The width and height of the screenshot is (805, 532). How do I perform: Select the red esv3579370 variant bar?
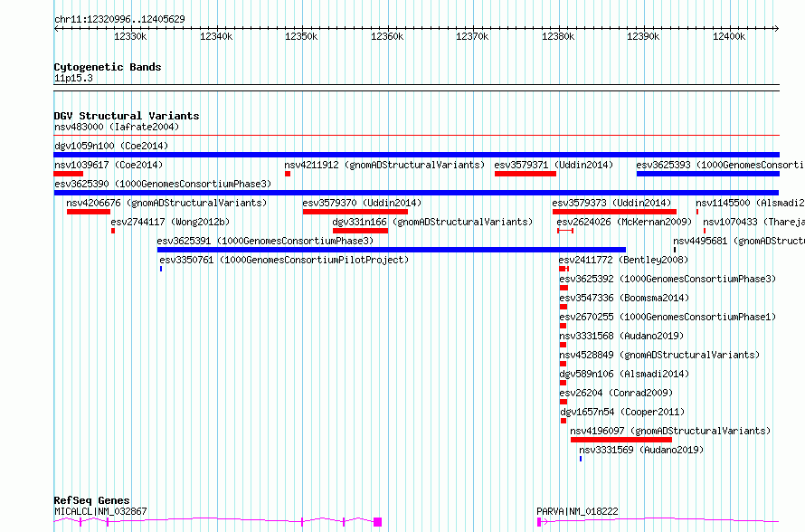[355, 212]
